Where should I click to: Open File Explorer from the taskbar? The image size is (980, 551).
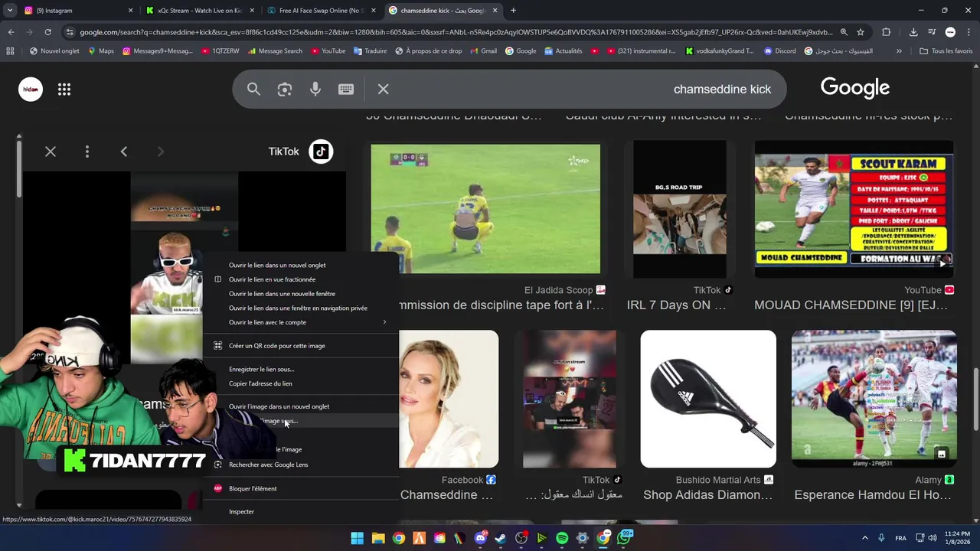pos(378,538)
